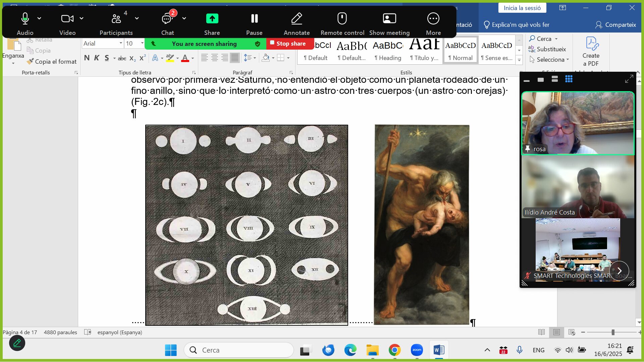Toggle italic (K) formatting

(97, 58)
